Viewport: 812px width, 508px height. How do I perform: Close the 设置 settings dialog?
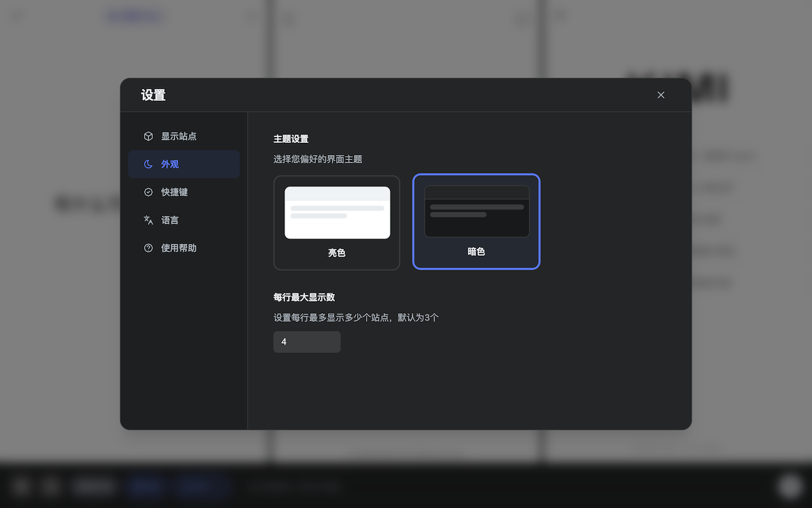pyautogui.click(x=660, y=95)
